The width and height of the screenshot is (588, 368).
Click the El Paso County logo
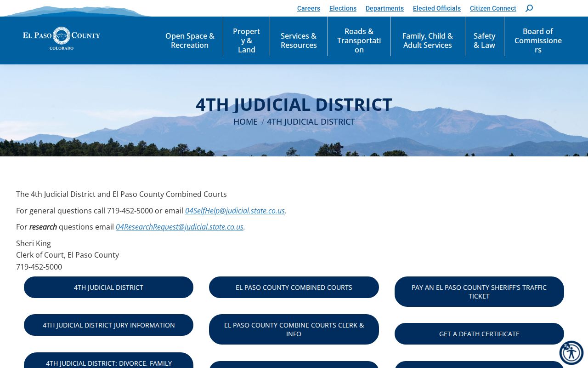(62, 38)
